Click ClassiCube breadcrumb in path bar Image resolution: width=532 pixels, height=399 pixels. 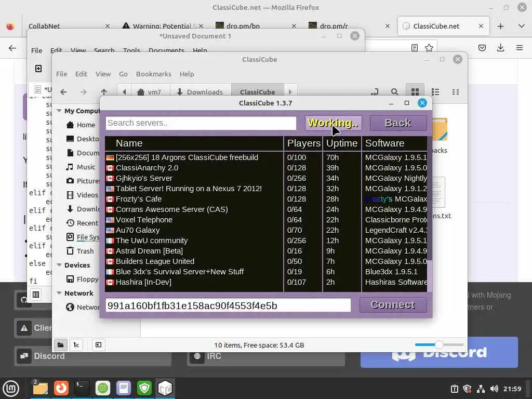pyautogui.click(x=258, y=92)
